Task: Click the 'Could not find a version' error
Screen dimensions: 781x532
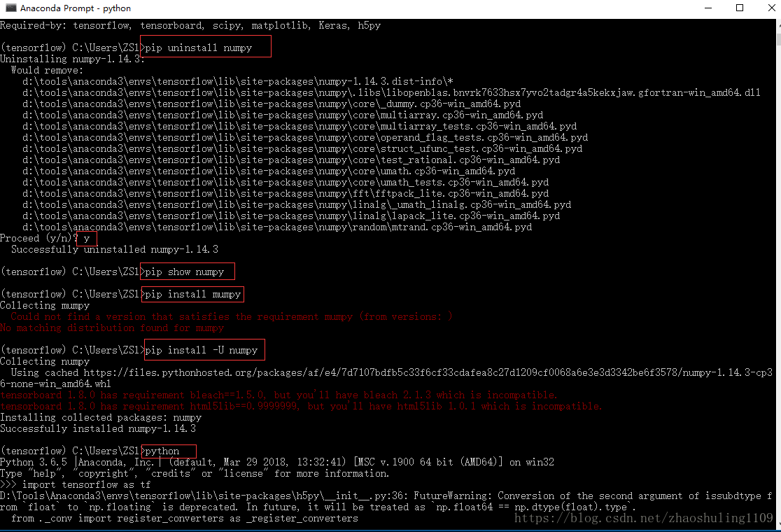Action: (232, 317)
